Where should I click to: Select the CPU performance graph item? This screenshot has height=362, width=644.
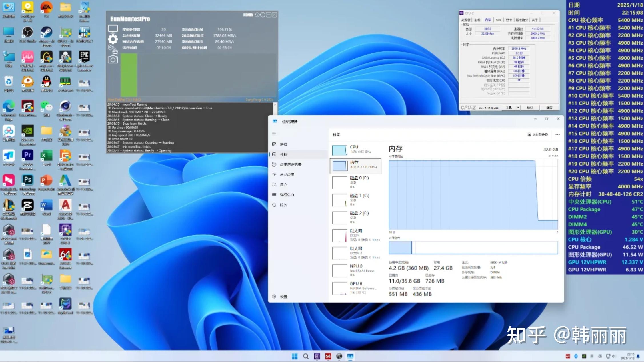coord(355,150)
